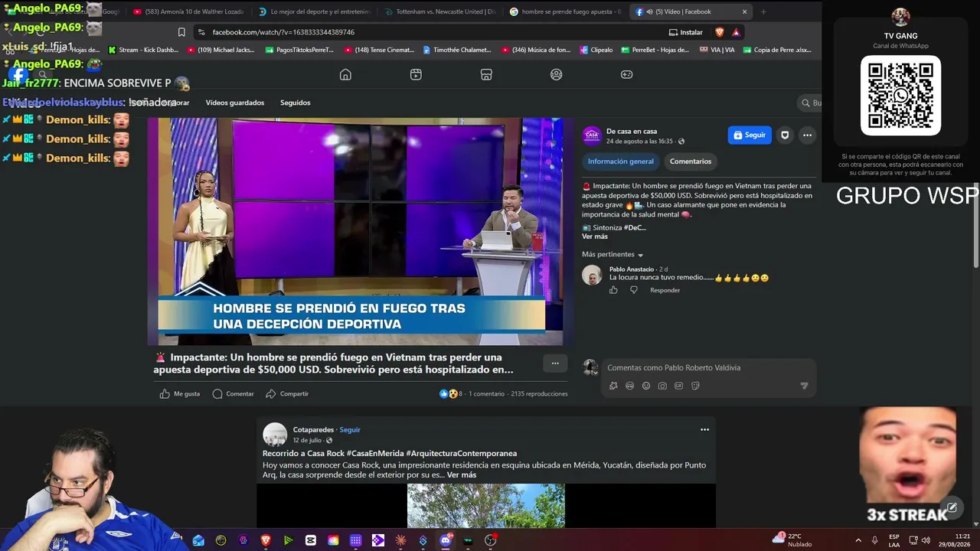This screenshot has height=551, width=980.
Task: Go to Seguidos videos section
Action: 296,103
